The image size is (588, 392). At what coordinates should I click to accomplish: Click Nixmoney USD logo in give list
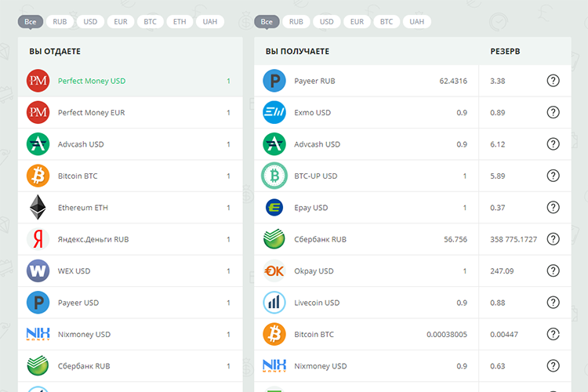[x=38, y=334]
